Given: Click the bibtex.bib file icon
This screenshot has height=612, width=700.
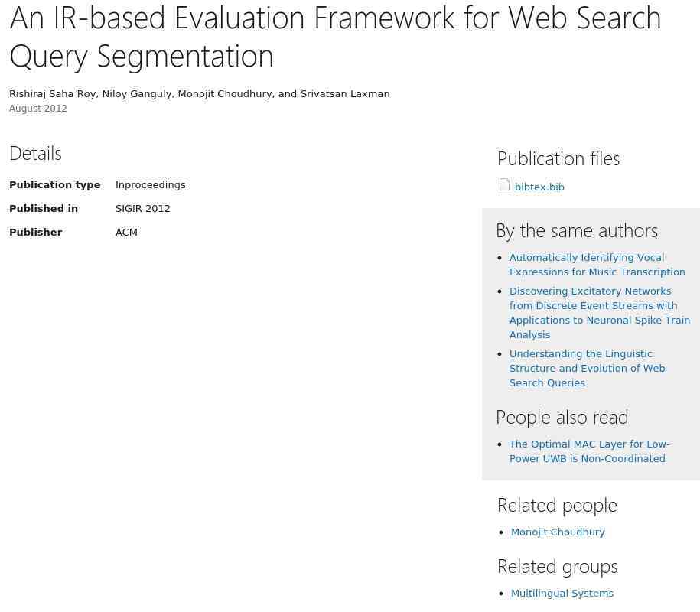Looking at the screenshot, I should pos(504,185).
